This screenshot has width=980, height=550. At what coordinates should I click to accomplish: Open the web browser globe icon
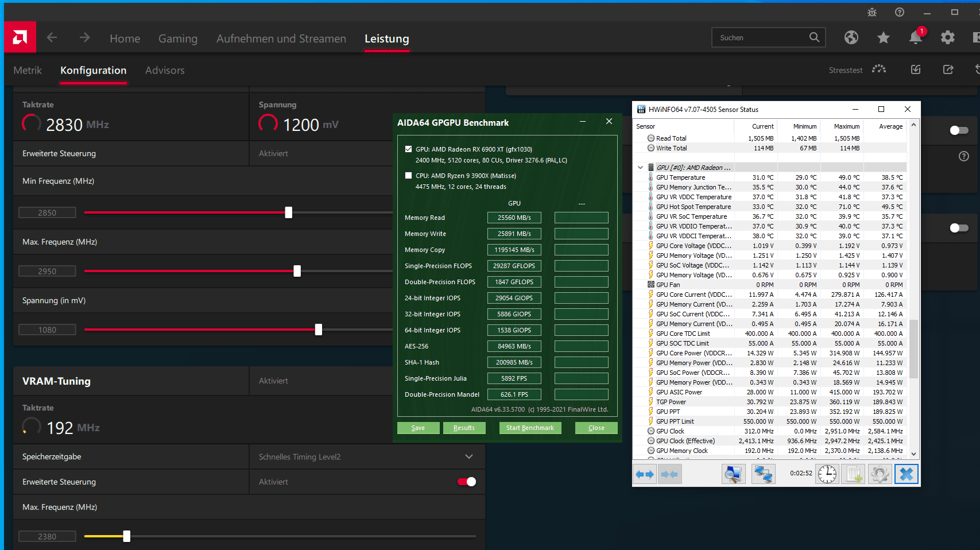click(x=851, y=37)
